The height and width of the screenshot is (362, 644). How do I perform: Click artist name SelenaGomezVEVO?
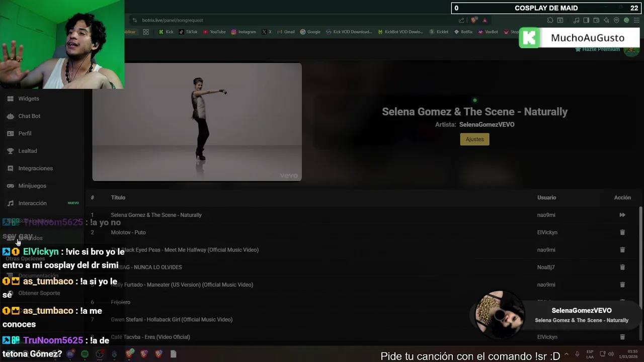point(487,125)
